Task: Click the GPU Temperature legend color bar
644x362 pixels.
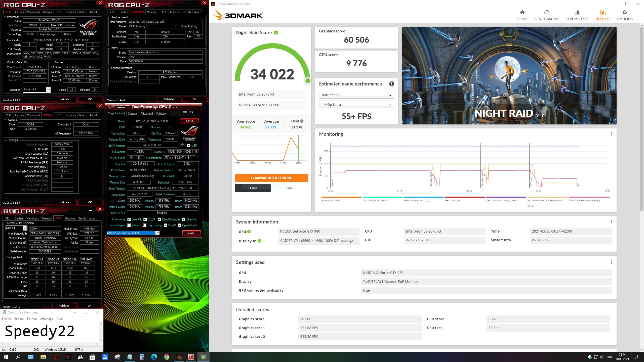Action: [x=424, y=197]
